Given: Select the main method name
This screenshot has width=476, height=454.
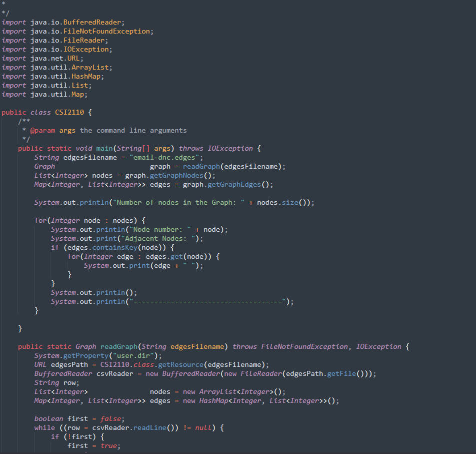Looking at the screenshot, I should pyautogui.click(x=104, y=148).
